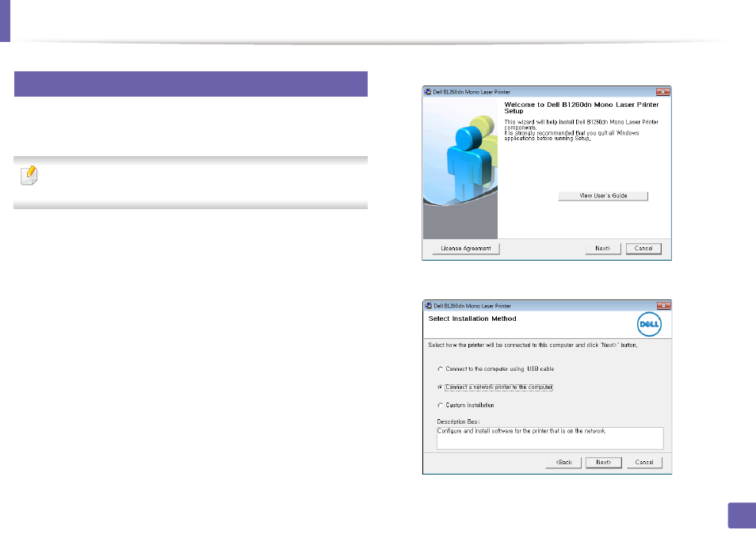Click the 'Select Installation Method' heading text

(x=472, y=318)
